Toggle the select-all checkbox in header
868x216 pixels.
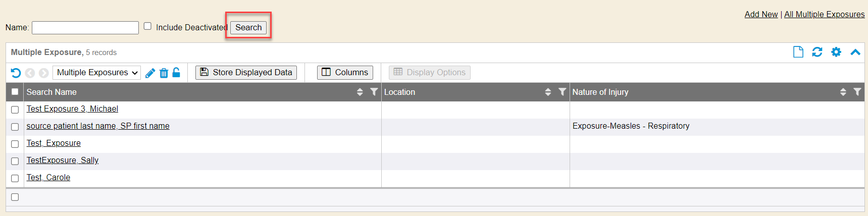tap(15, 92)
